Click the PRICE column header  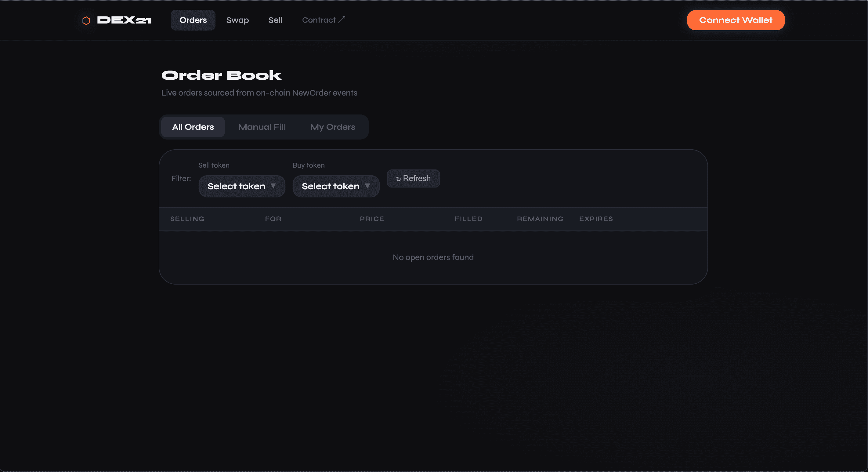click(x=372, y=219)
